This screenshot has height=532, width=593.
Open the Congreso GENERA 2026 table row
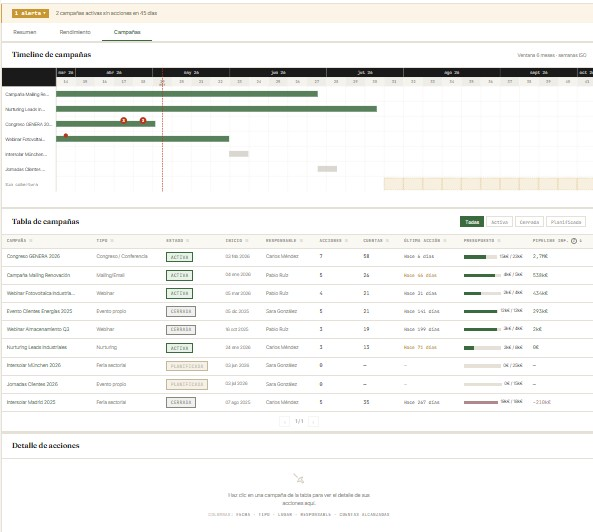click(297, 257)
